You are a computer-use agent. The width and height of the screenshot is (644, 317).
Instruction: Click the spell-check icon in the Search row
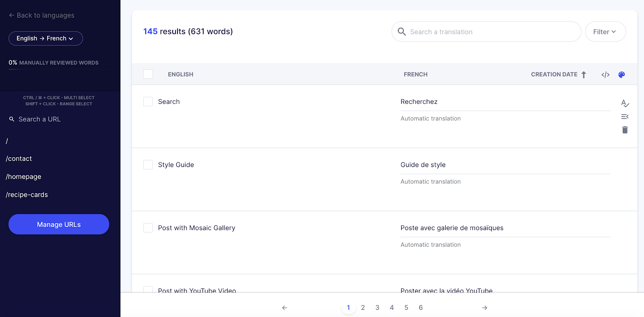pyautogui.click(x=625, y=103)
